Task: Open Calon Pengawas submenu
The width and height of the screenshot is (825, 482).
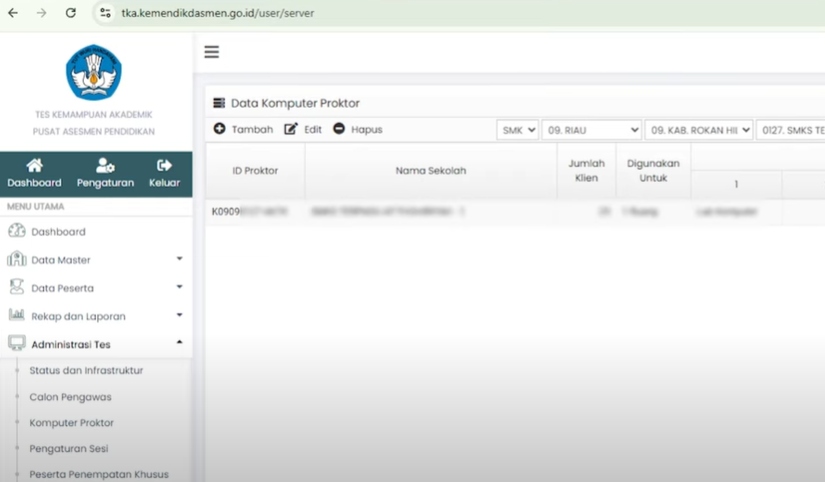Action: (x=71, y=397)
